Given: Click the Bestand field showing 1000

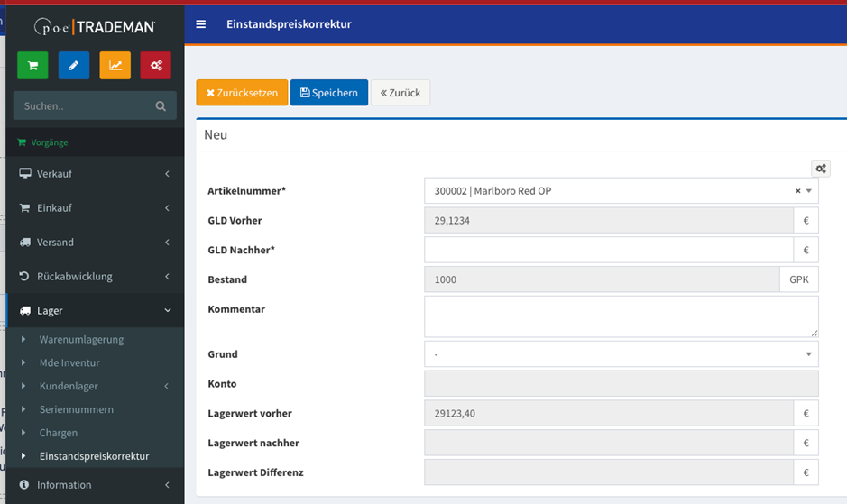Looking at the screenshot, I should click(x=602, y=279).
